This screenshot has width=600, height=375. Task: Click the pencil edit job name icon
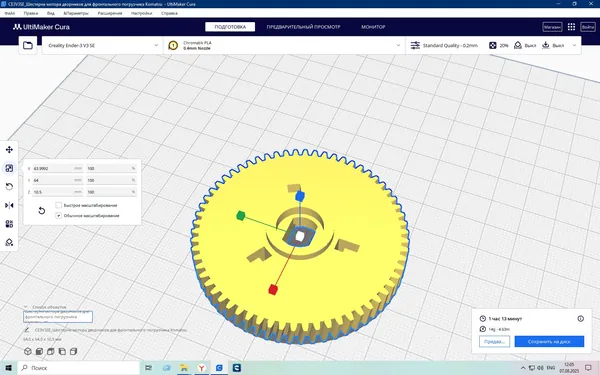[x=26, y=329]
